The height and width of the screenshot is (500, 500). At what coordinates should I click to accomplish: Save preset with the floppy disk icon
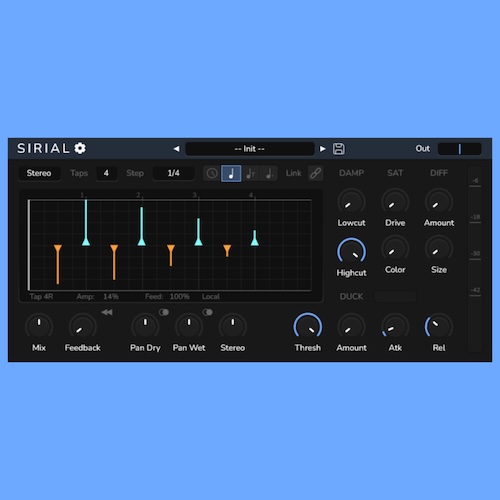pos(339,149)
